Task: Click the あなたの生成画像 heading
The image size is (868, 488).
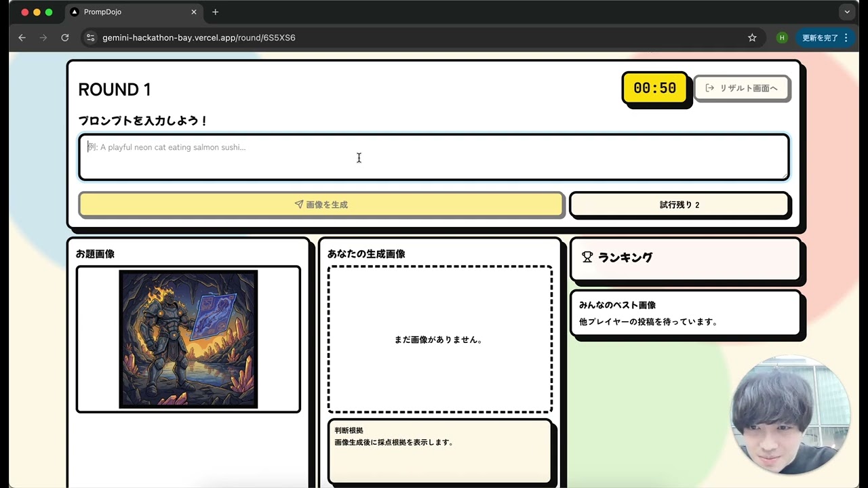Action: pos(366,254)
